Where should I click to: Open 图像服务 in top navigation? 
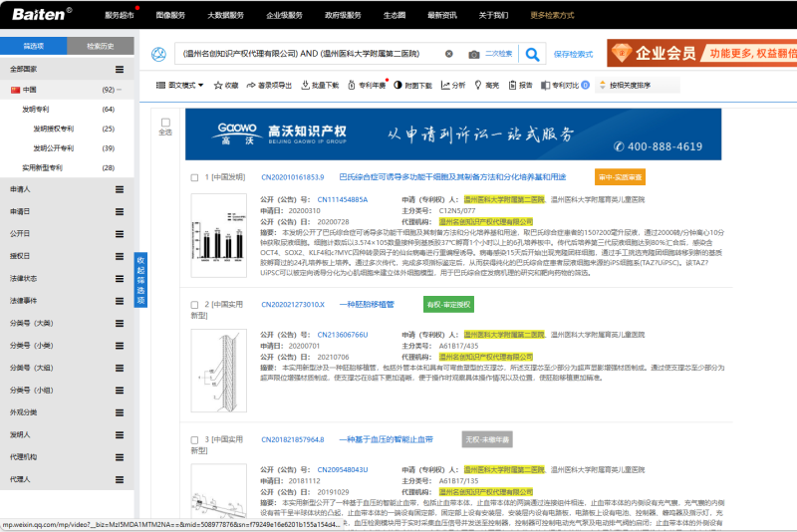pyautogui.click(x=170, y=15)
